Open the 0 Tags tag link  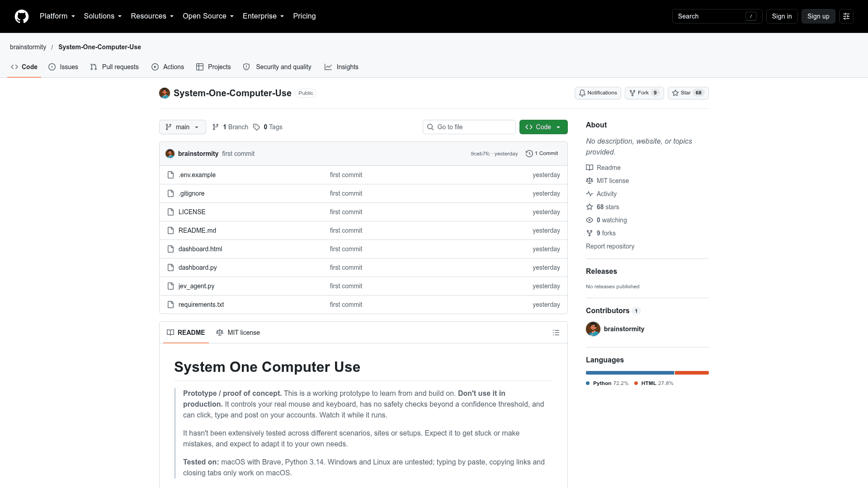268,127
